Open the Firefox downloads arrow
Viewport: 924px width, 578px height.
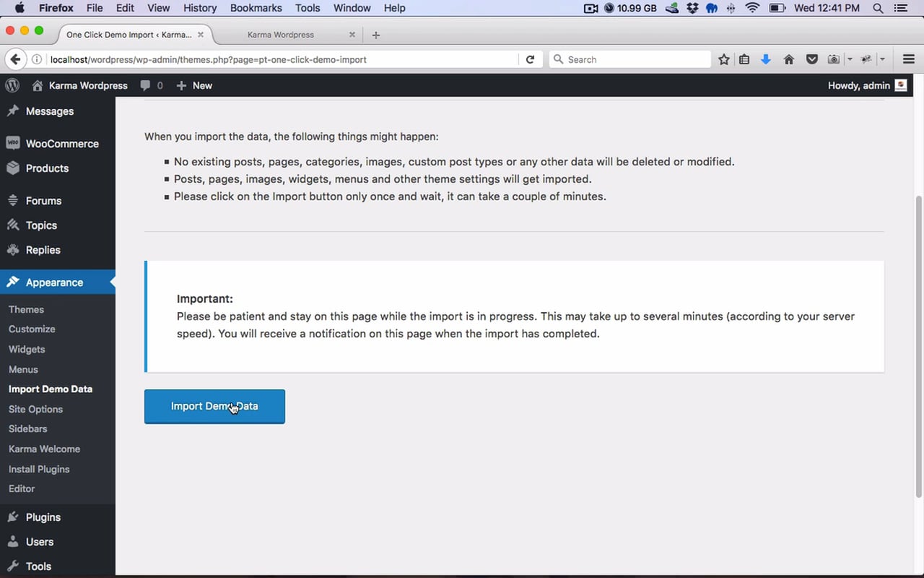pos(766,59)
